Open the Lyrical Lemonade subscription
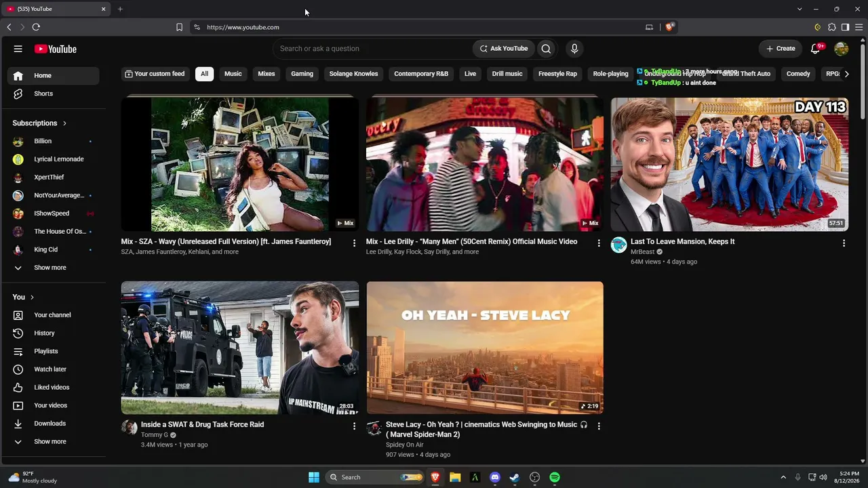 click(x=54, y=159)
